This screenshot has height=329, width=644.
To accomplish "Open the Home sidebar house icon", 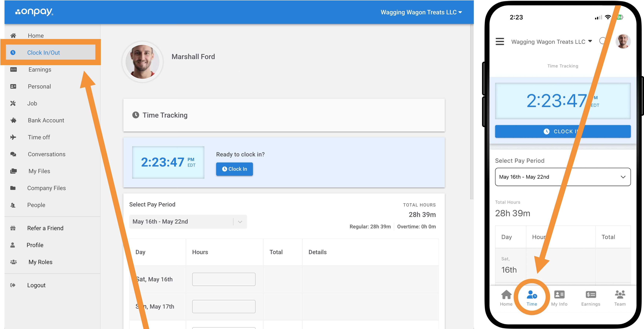I will tap(13, 36).
